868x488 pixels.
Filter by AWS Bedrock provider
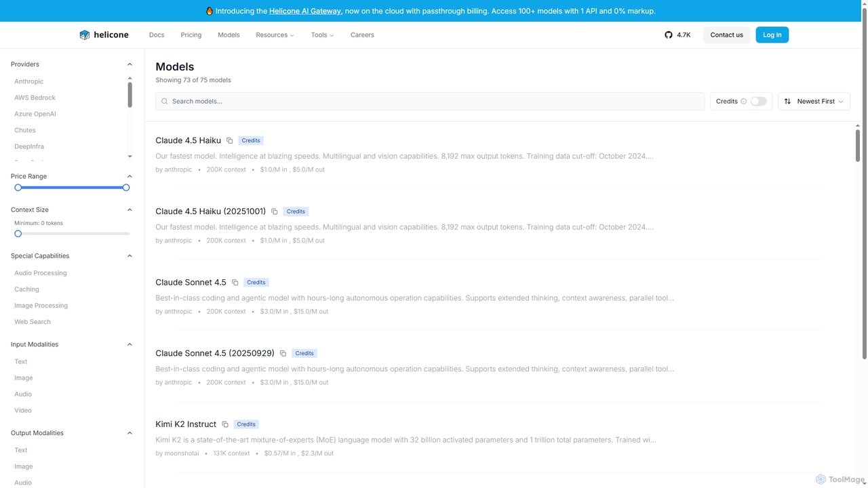coord(35,98)
